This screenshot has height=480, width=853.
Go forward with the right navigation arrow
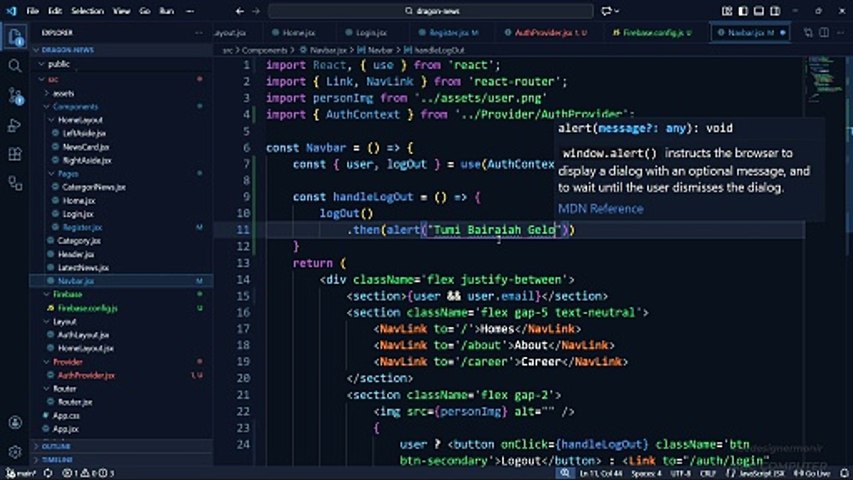coord(256,11)
